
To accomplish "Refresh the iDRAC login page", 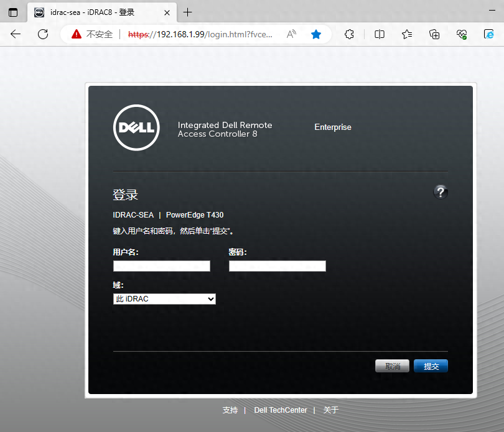I will 43,35.
